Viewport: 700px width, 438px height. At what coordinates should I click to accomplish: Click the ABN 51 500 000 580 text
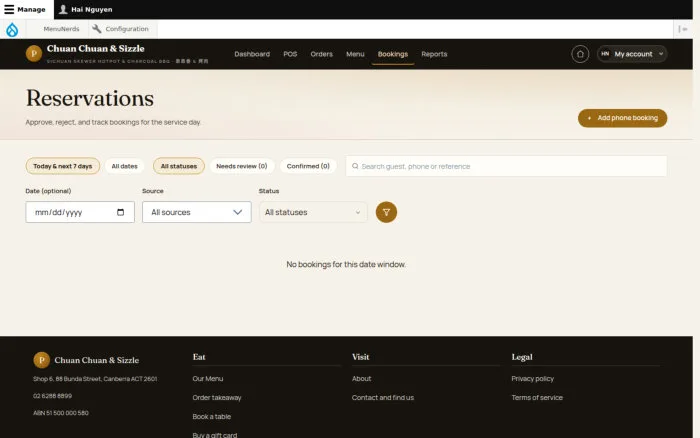tap(61, 413)
